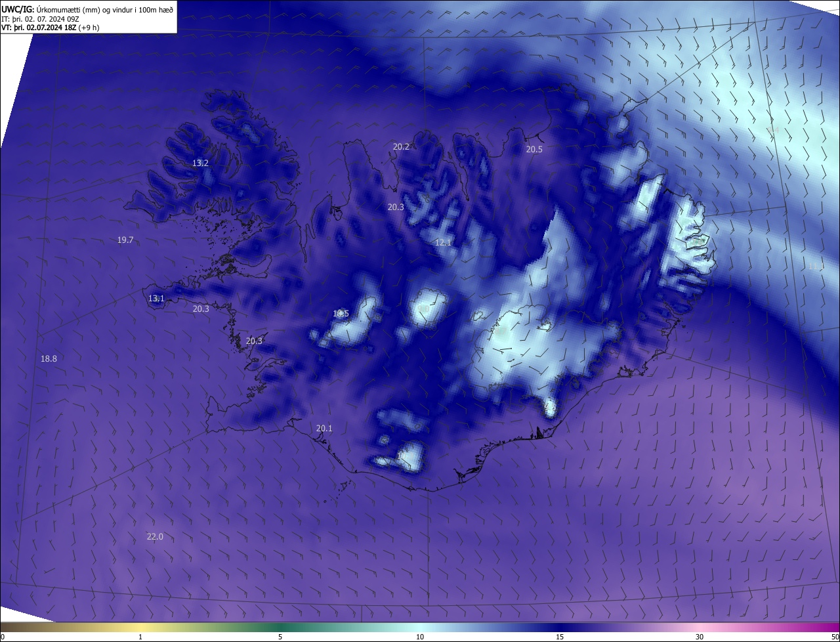This screenshot has height=642, width=840.
Task: Click the color scale tick labeled 50
Action: click(x=834, y=637)
